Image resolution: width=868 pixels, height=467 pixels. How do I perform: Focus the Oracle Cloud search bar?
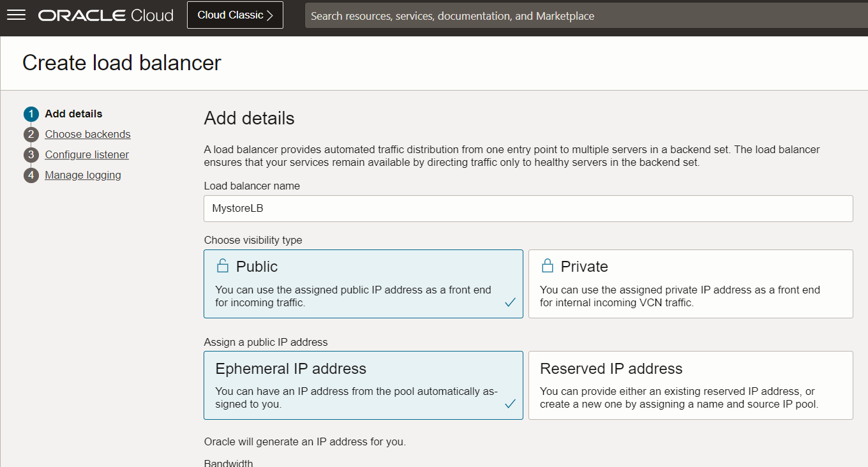tap(586, 16)
